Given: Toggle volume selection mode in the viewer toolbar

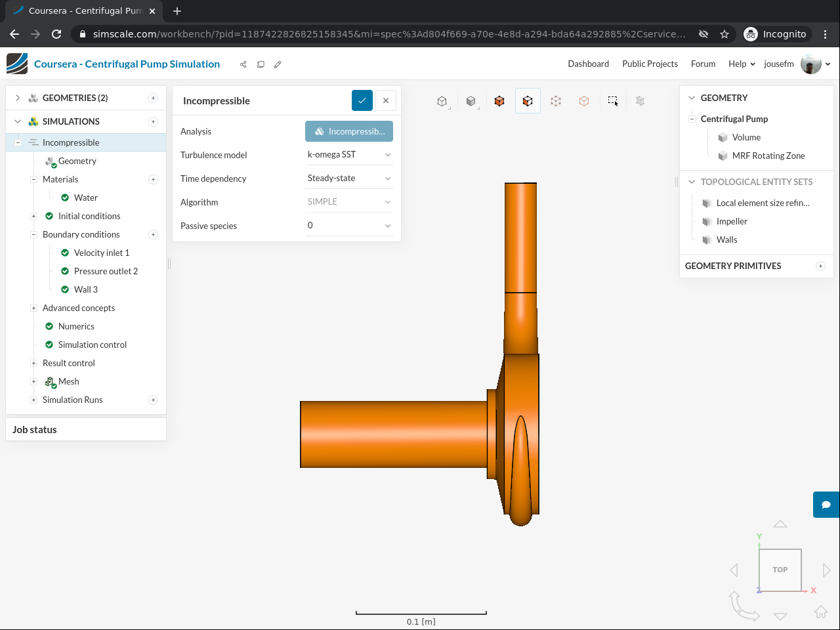Looking at the screenshot, I should pyautogui.click(x=499, y=101).
